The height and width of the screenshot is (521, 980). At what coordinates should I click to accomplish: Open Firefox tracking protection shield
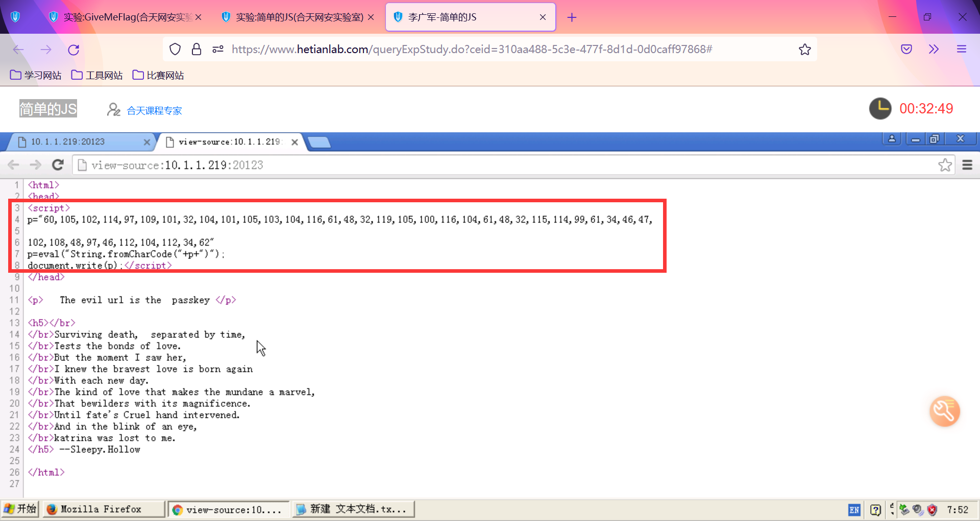point(175,49)
